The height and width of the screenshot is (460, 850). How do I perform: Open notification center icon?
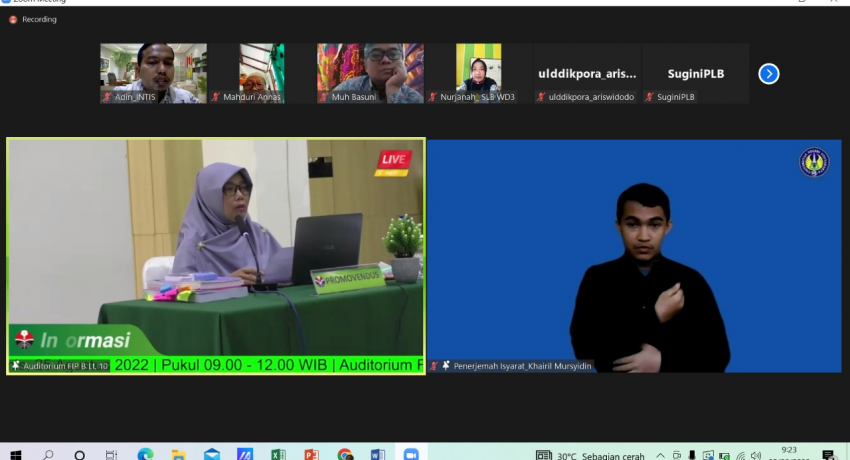[828, 455]
